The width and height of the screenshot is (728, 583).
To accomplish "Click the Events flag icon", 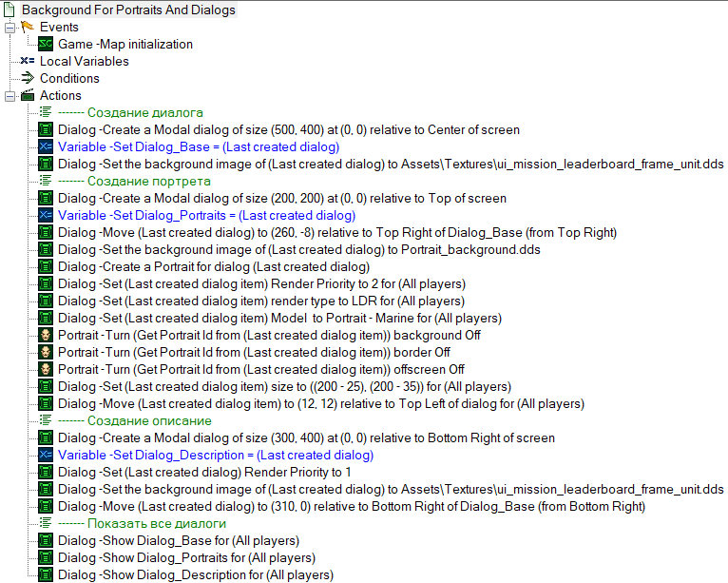I will coord(28,27).
